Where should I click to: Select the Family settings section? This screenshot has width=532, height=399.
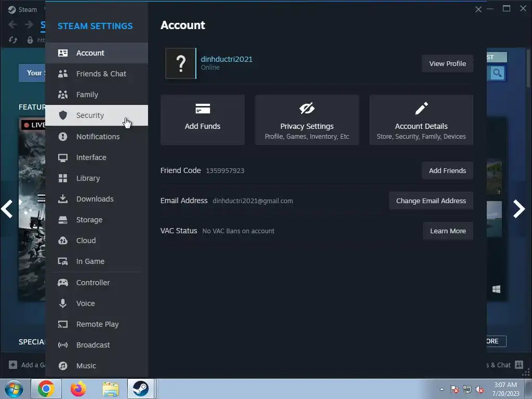click(x=96, y=95)
